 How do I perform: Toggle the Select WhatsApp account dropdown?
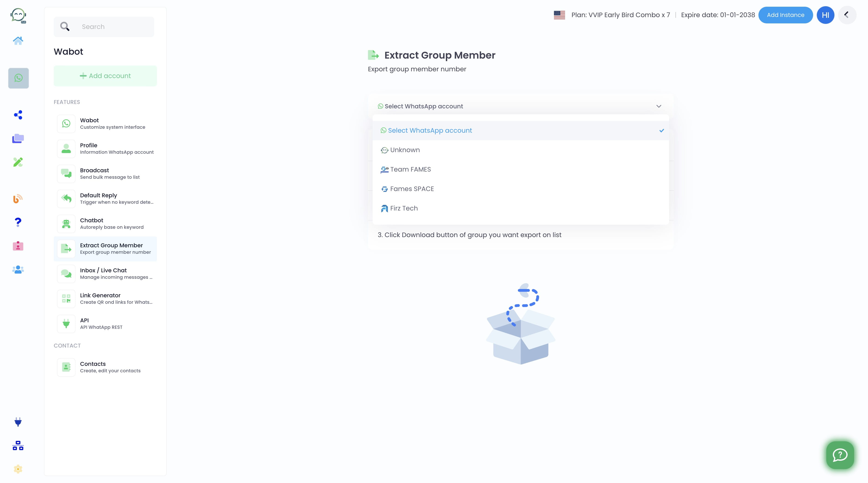(521, 106)
